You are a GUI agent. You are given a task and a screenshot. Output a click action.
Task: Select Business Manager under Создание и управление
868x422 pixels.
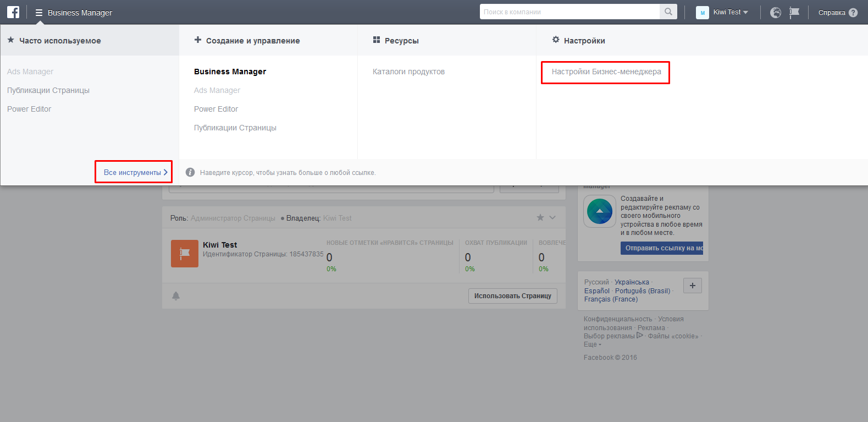click(230, 72)
